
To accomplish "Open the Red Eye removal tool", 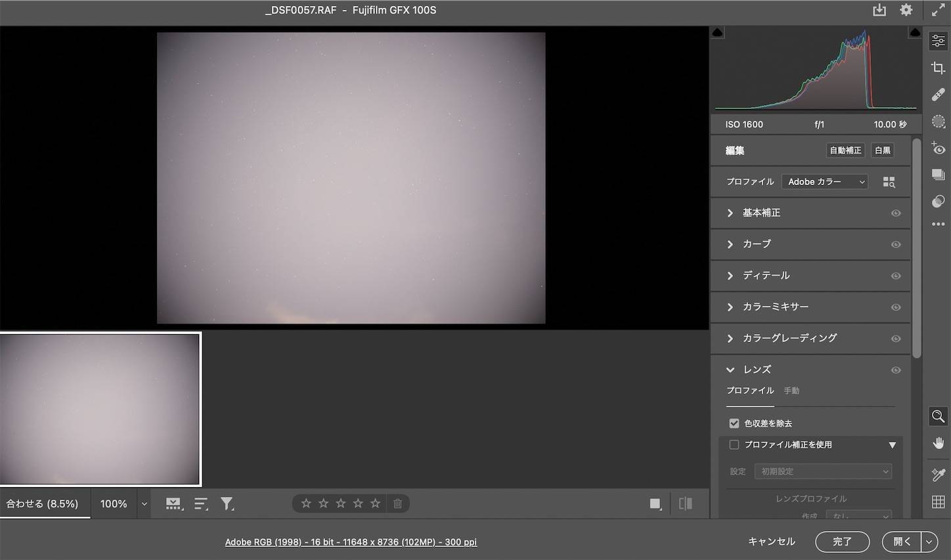I will (938, 148).
